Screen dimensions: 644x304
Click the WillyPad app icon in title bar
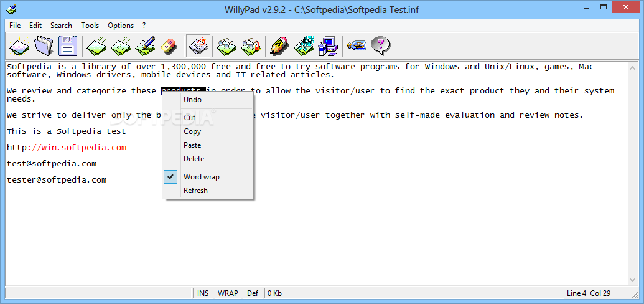point(11,9)
